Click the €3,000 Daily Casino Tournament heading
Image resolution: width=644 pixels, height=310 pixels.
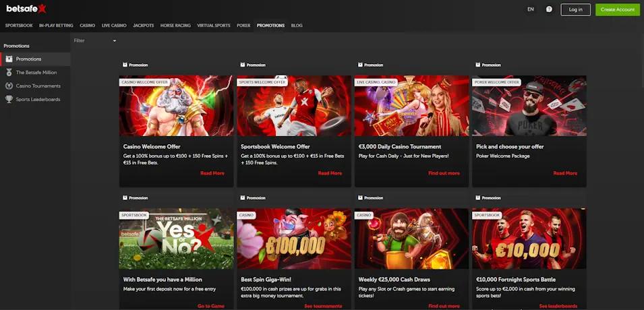pos(400,147)
